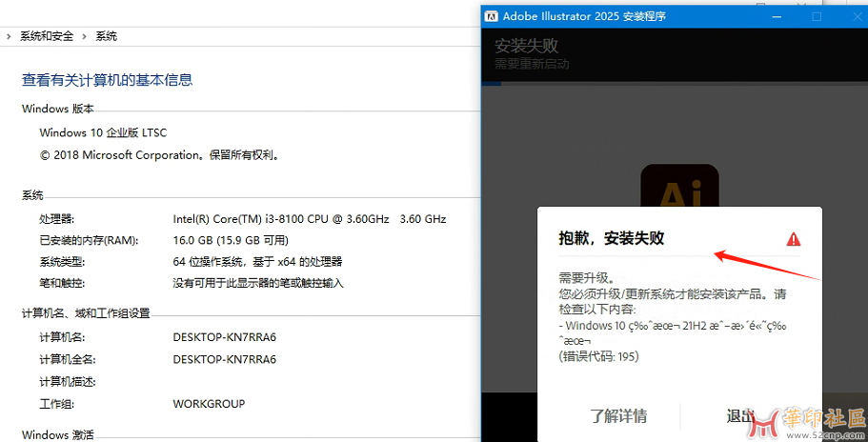
Task: Click the 系统 breadcrumb in the System window
Action: pyautogui.click(x=107, y=36)
